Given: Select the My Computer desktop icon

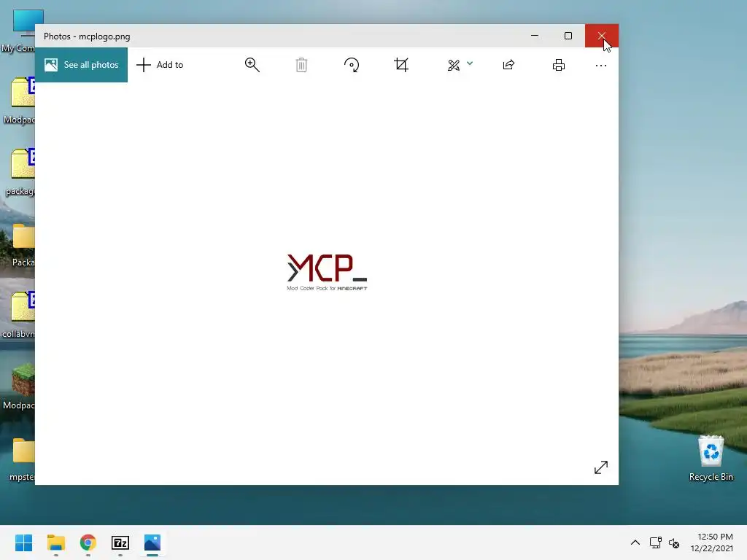Looking at the screenshot, I should tap(18, 31).
